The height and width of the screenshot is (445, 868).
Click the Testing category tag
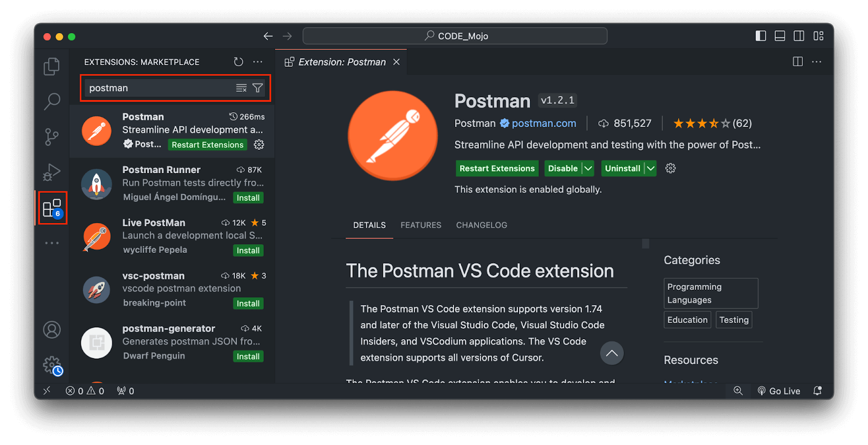coord(734,320)
